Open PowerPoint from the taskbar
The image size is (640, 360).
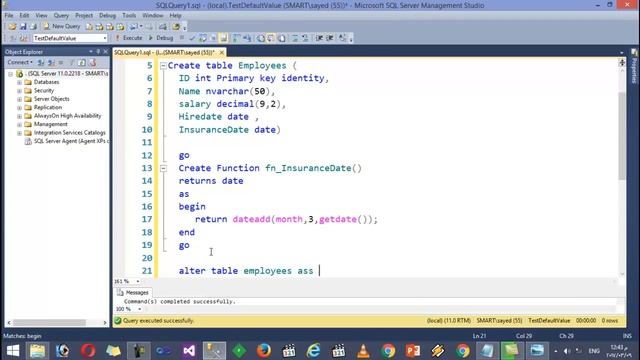[413, 351]
